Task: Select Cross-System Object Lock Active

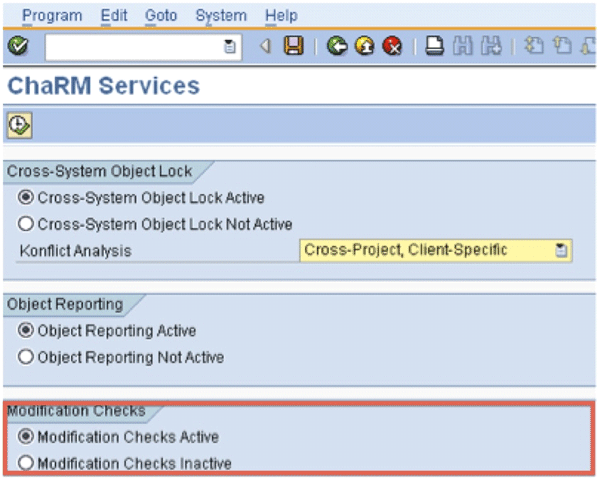Action: pyautogui.click(x=26, y=198)
